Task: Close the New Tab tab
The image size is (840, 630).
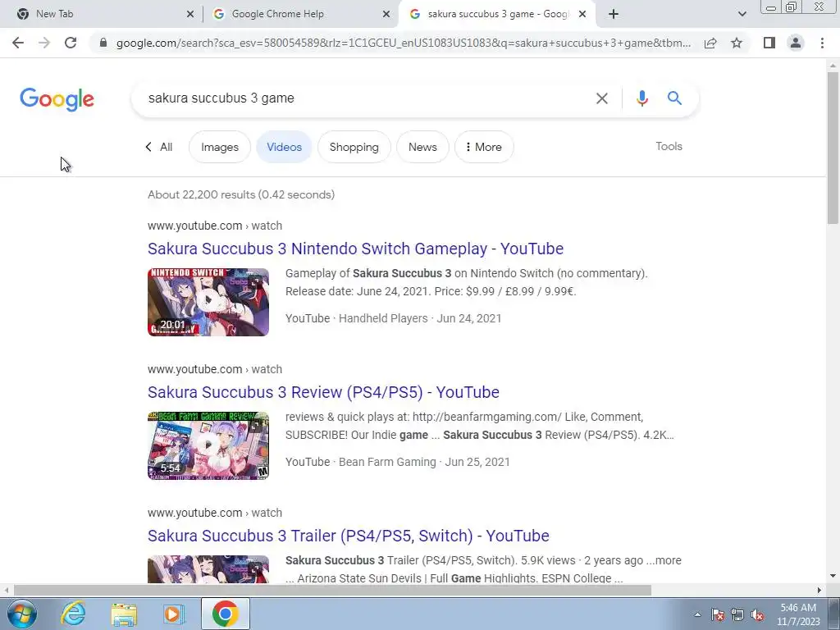Action: point(190,14)
